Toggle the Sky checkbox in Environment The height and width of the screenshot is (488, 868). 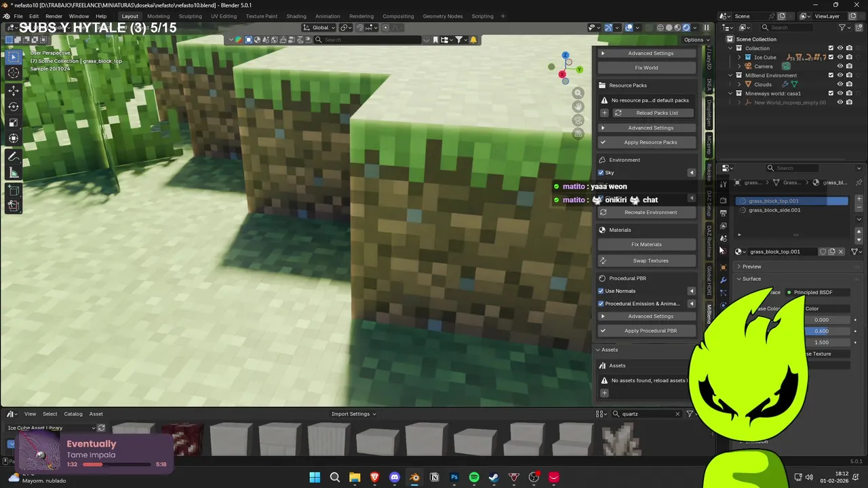pos(601,173)
